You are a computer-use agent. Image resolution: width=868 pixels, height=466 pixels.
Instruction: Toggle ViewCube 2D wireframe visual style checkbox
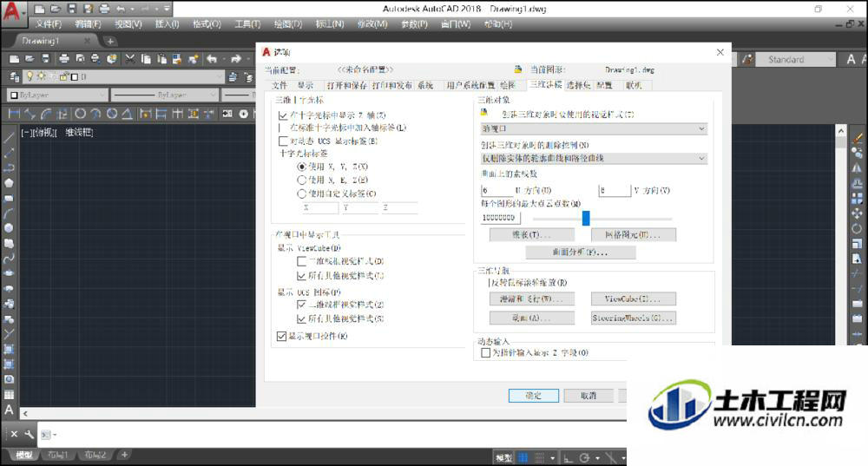point(302,261)
